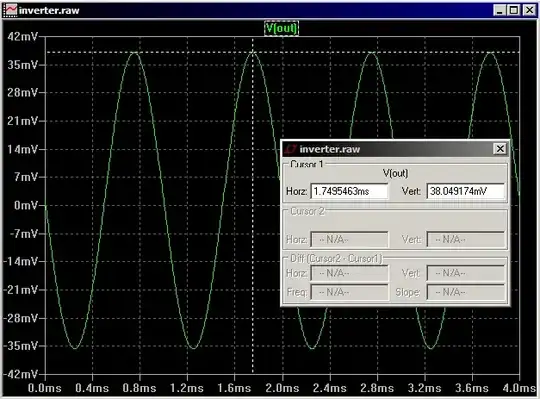Click the Cursor 1 Horz value field
540x399 pixels.
click(x=349, y=191)
